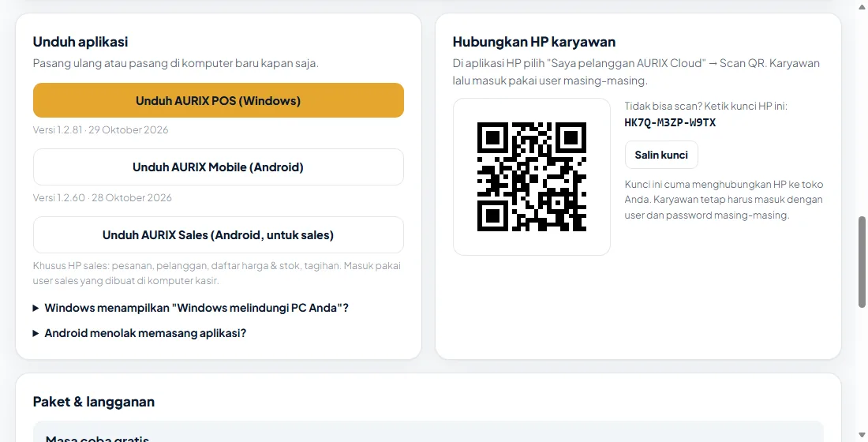Copy the HP key with Salin kunci
868x442 pixels.
coord(661,155)
